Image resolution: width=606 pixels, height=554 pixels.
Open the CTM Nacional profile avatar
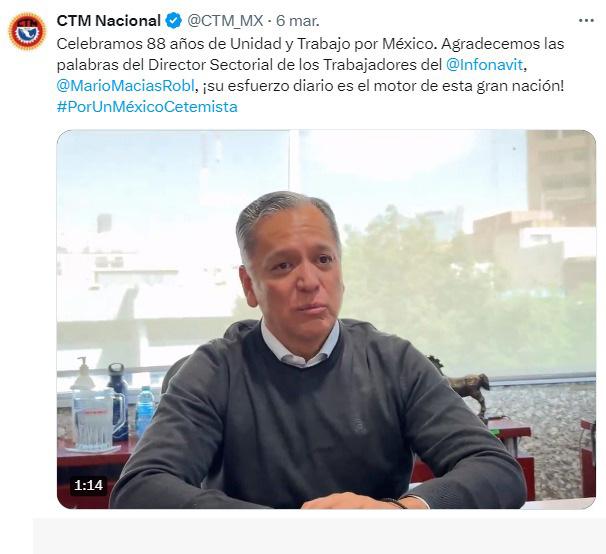27,31
